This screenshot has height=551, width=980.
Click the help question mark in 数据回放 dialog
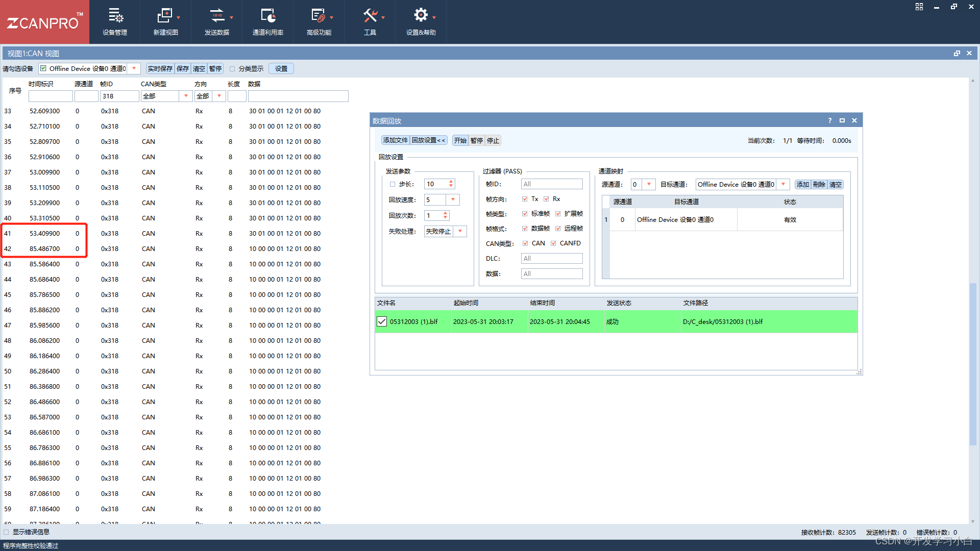829,121
